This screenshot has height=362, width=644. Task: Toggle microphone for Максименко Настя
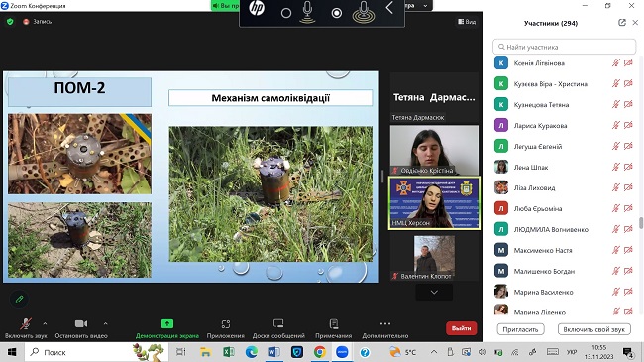pos(615,250)
